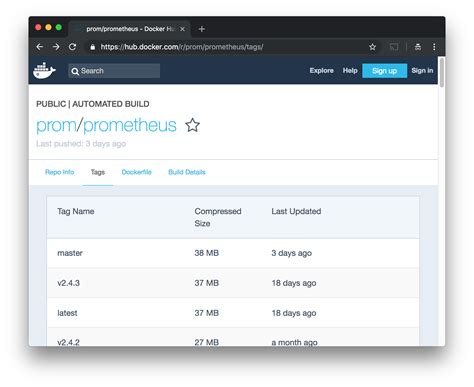Viewport: 474px width, 387px height.
Task: Click the 38 MB size cell
Action: click(207, 253)
